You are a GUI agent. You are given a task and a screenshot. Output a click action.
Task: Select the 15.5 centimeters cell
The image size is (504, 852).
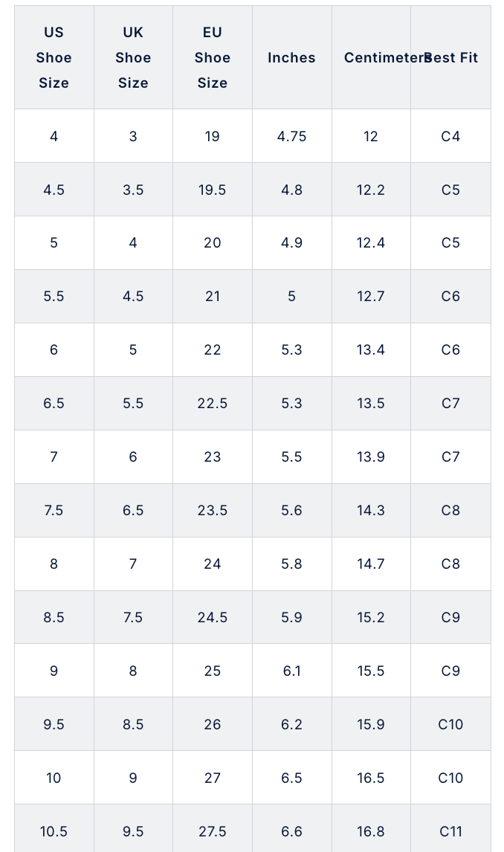[x=371, y=671]
